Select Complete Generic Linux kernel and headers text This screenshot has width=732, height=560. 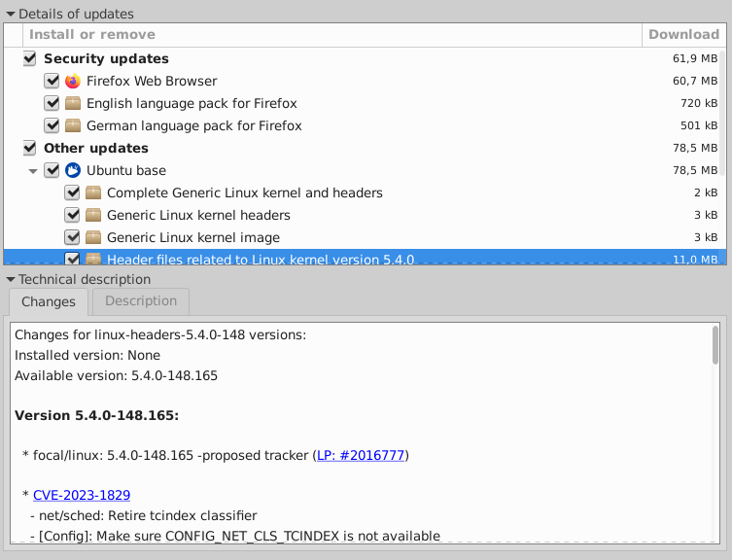(245, 192)
